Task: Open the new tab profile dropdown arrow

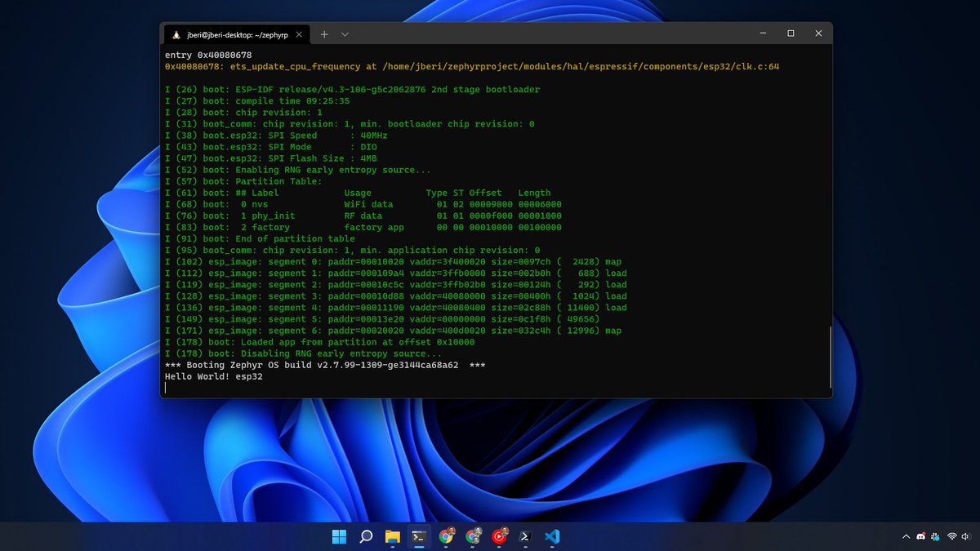Action: click(345, 34)
